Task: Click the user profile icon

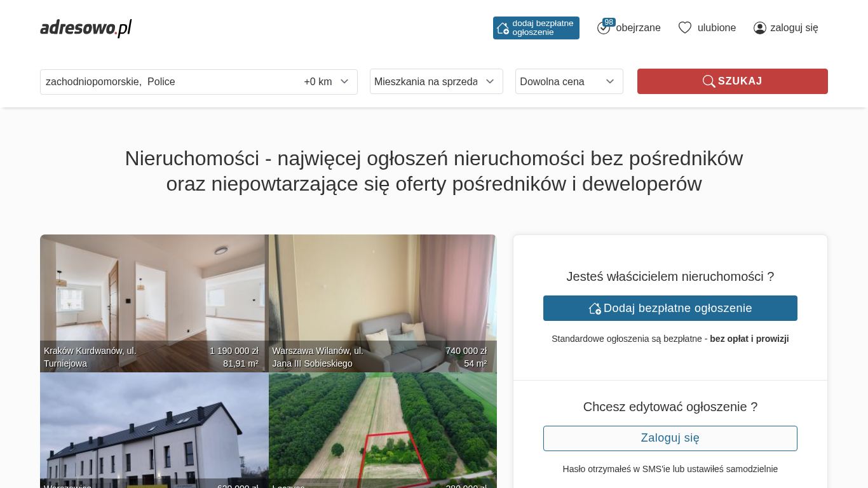Action: [759, 28]
